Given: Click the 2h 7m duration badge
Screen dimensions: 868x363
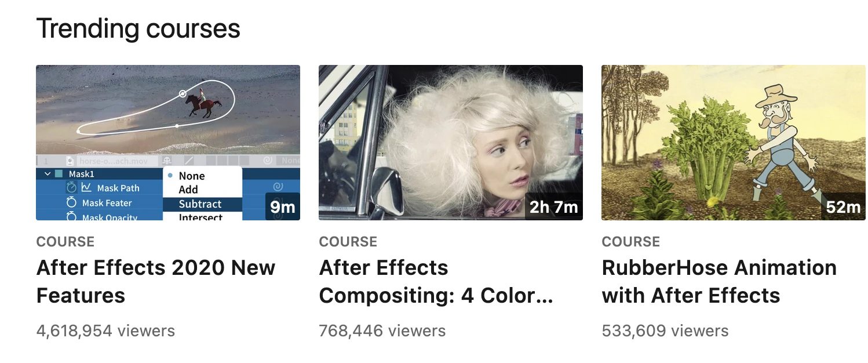Looking at the screenshot, I should click(553, 206).
